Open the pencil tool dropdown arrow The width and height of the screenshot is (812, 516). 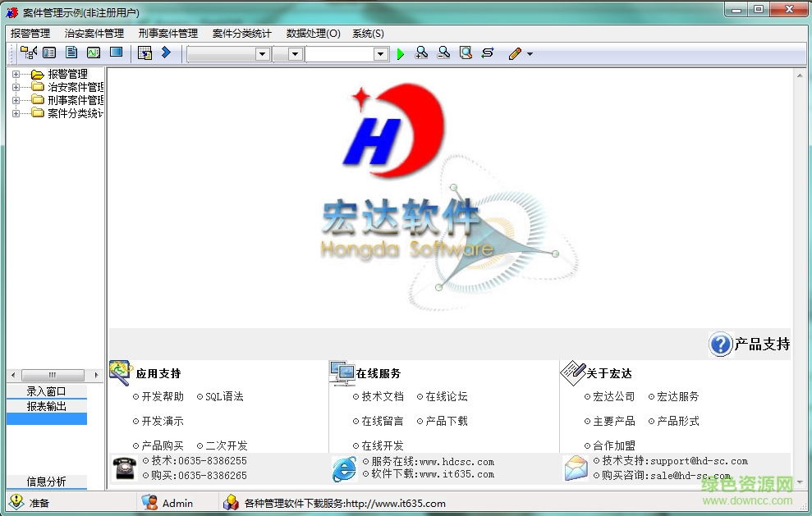click(x=530, y=54)
